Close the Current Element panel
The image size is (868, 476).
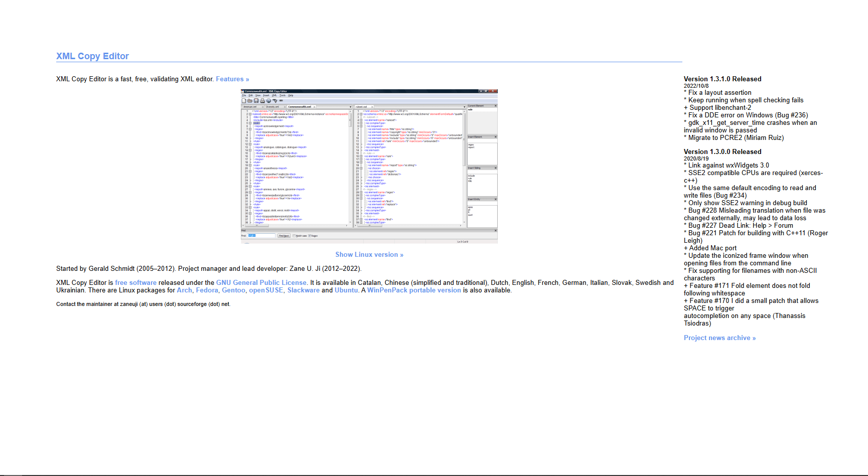tap(495, 106)
